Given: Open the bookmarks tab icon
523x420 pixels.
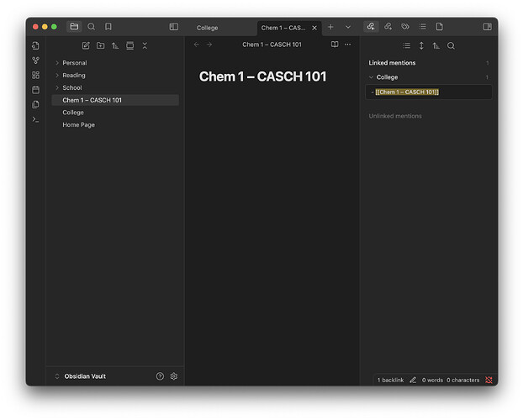Looking at the screenshot, I should (x=108, y=27).
